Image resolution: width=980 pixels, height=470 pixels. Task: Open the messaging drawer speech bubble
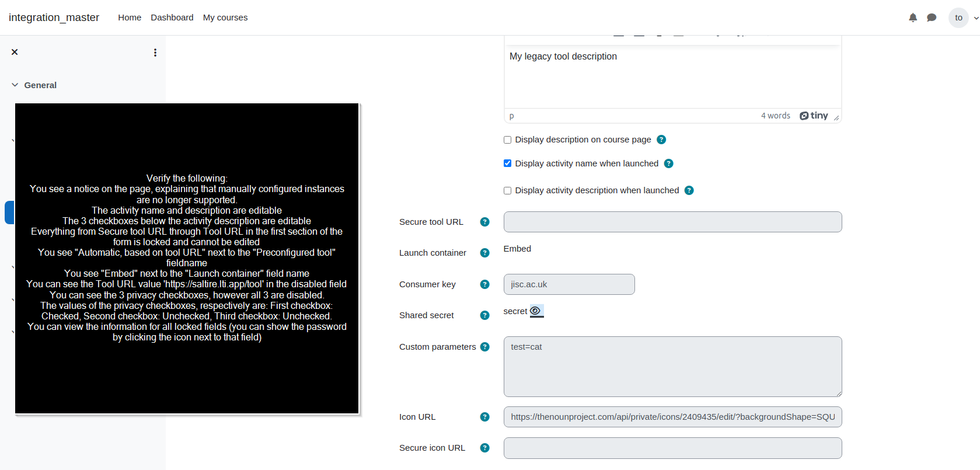932,18
